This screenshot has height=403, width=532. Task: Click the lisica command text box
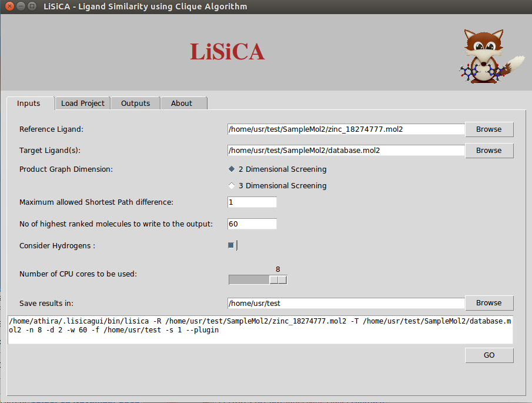(x=260, y=329)
